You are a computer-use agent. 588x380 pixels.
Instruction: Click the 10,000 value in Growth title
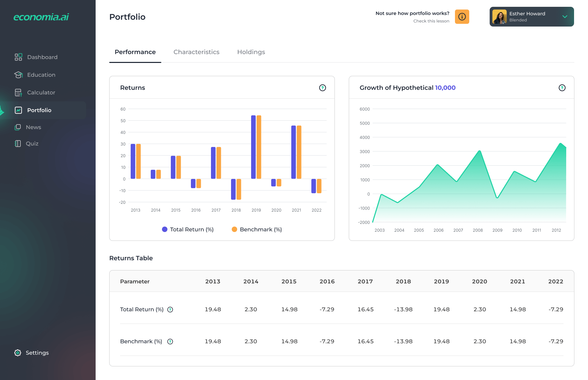(x=445, y=88)
